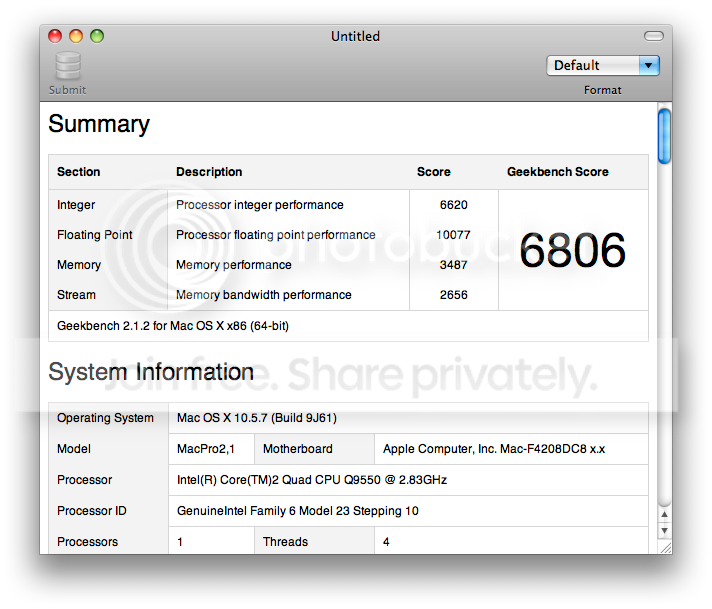Image resolution: width=712 pixels, height=609 pixels.
Task: Click the Memory section label
Action: [79, 265]
